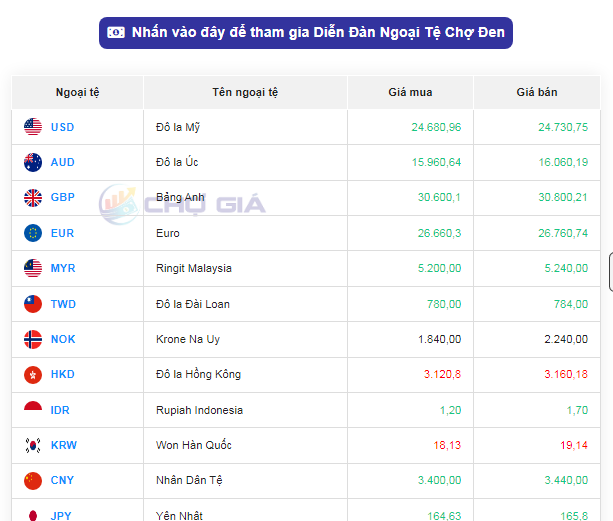Join the Diễn Đàn Ngoại Tệ Chợ Đen forum
613x521 pixels.
[306, 33]
